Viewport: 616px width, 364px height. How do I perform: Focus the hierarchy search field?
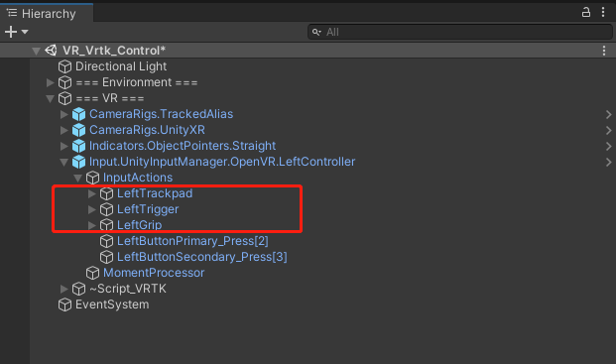[x=459, y=32]
